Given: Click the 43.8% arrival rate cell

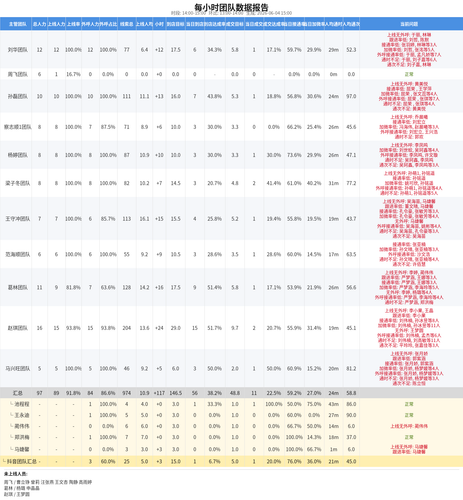Looking at the screenshot, I should click(214, 96).
